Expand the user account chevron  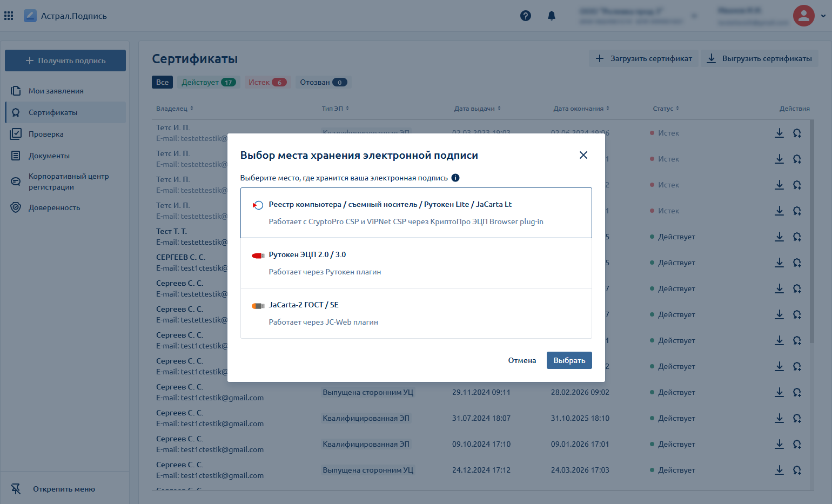[823, 16]
